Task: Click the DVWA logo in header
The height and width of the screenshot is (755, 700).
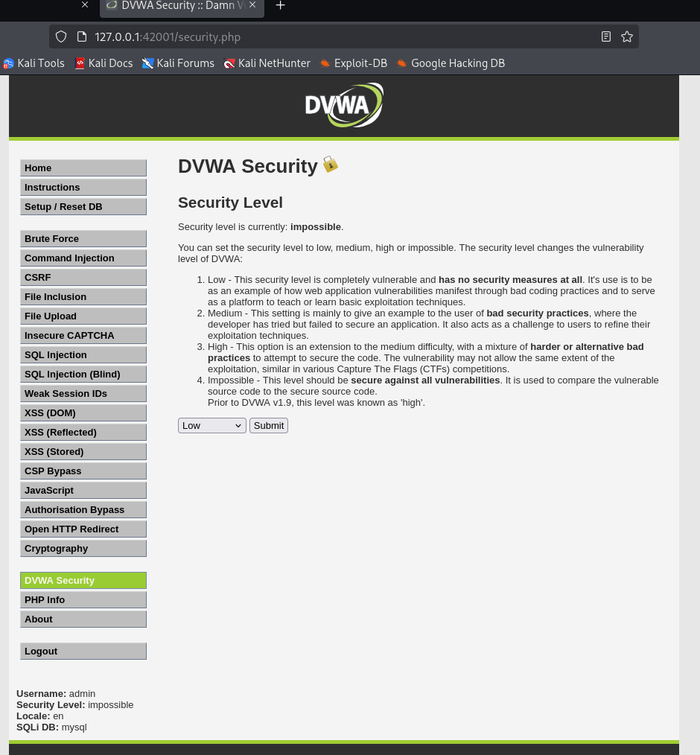Action: point(344,105)
